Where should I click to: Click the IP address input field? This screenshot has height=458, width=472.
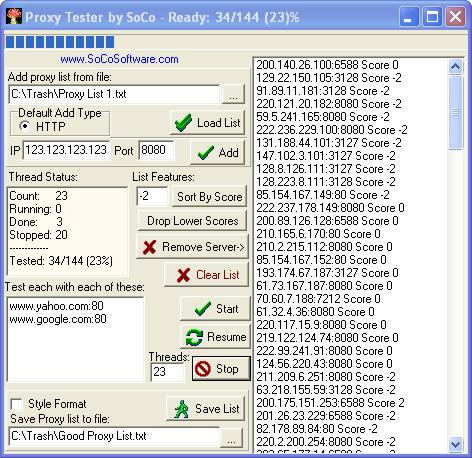coord(66,150)
